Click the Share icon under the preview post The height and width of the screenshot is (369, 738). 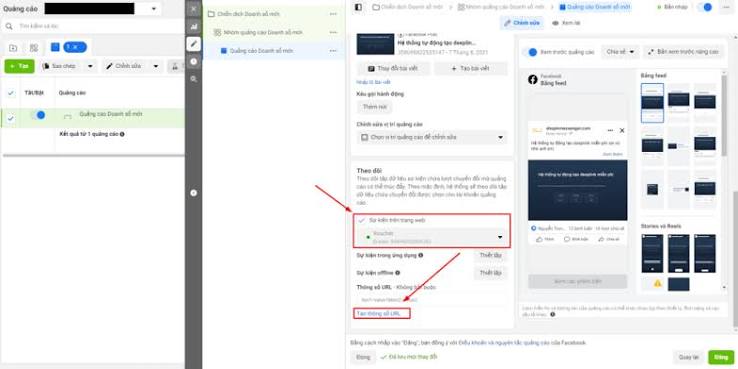tap(601, 239)
